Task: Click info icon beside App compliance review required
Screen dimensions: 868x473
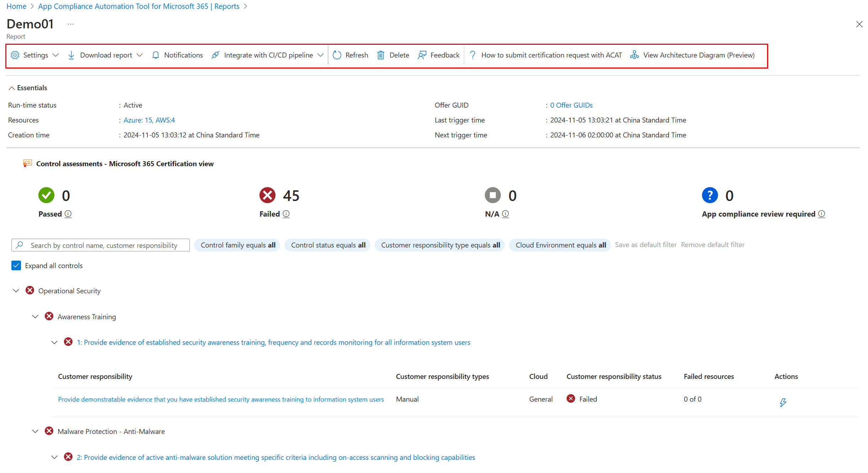Action: [822, 214]
